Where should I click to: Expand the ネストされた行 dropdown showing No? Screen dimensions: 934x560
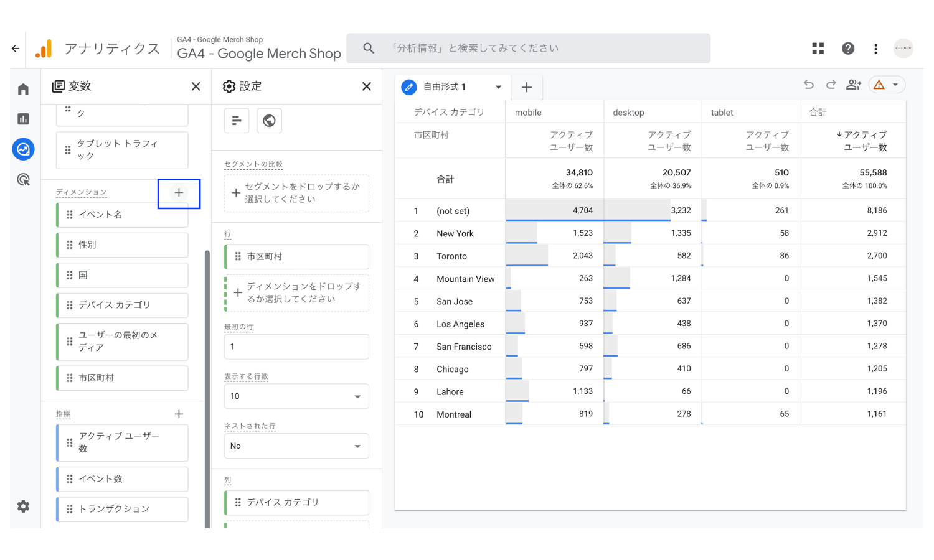(x=296, y=446)
